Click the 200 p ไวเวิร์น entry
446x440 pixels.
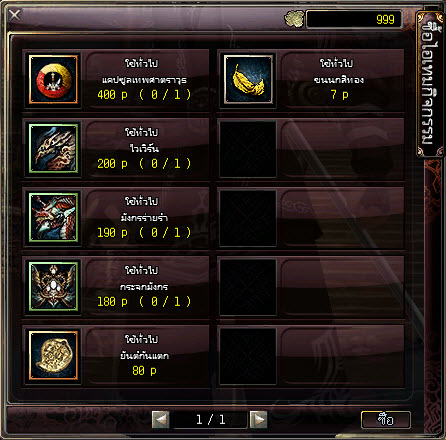click(x=116, y=149)
